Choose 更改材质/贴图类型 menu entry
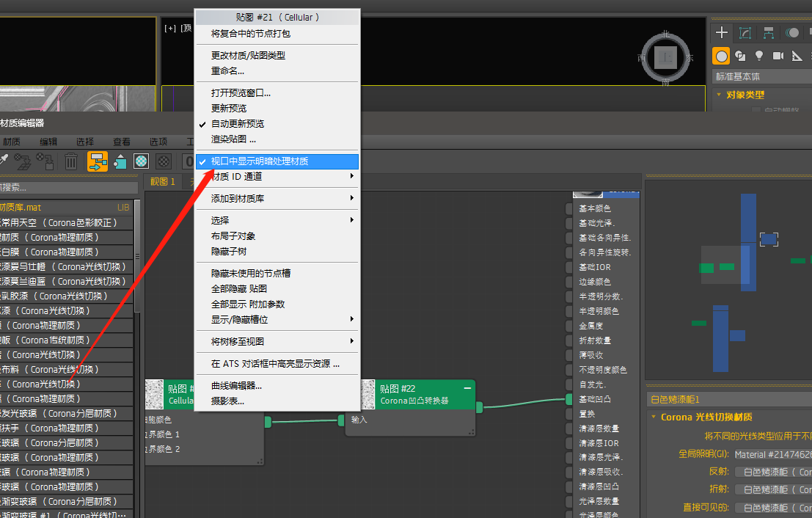Image resolution: width=812 pixels, height=518 pixels. click(x=277, y=56)
